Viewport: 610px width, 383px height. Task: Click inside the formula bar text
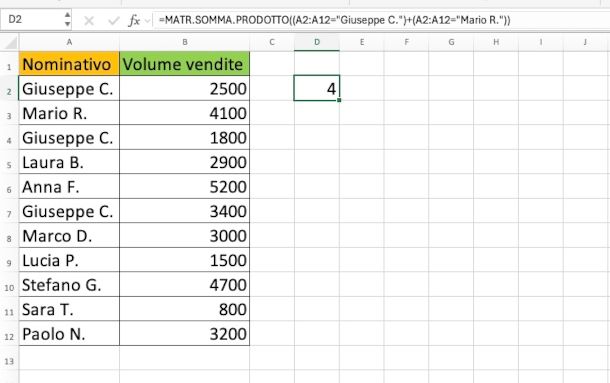[x=335, y=20]
